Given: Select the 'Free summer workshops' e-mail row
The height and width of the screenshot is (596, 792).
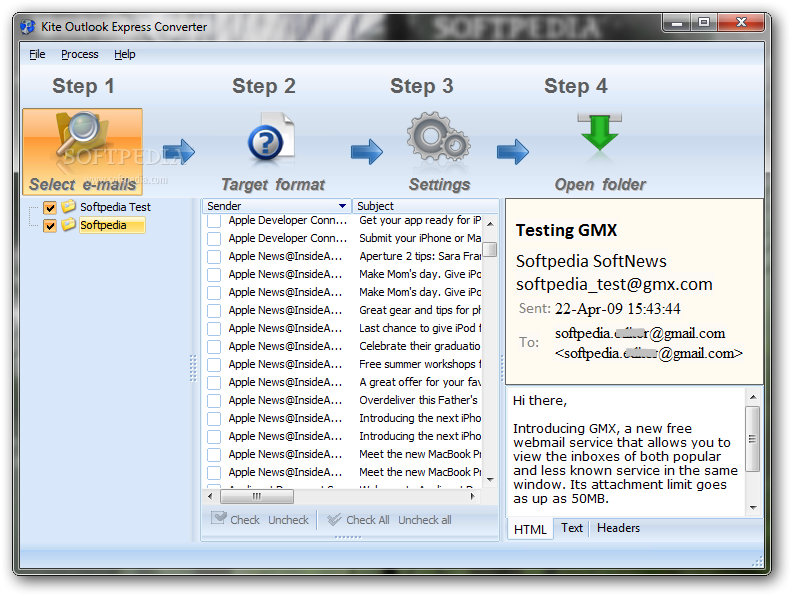Looking at the screenshot, I should click(343, 364).
